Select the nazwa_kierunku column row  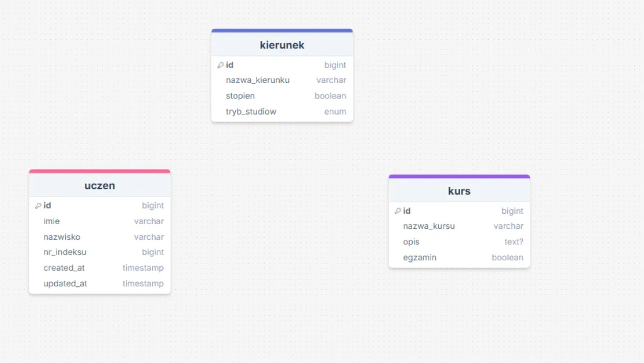tap(282, 81)
